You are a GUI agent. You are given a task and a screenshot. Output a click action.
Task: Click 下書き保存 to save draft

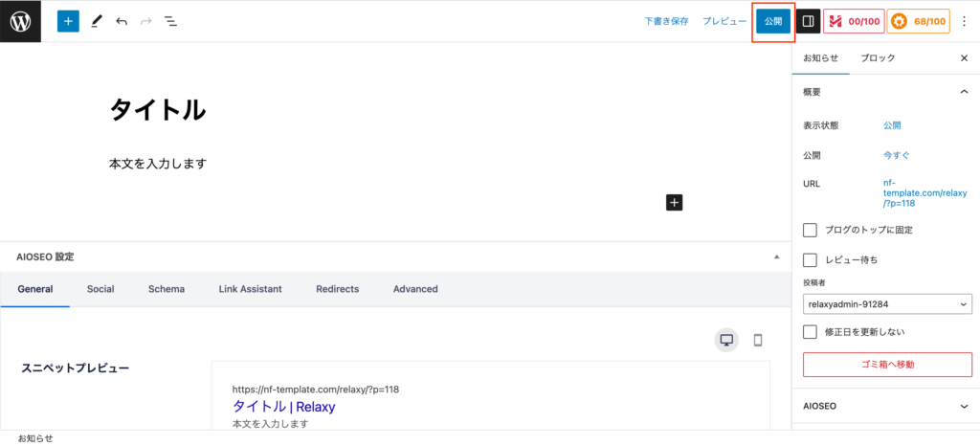tap(666, 21)
